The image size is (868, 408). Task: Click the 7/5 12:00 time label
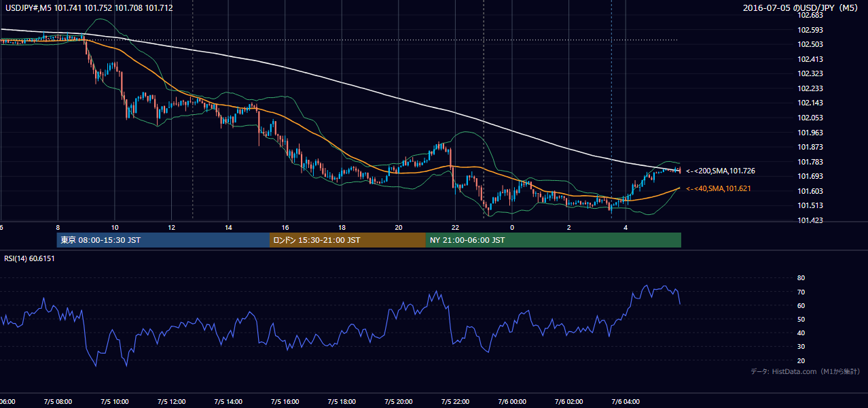click(171, 402)
